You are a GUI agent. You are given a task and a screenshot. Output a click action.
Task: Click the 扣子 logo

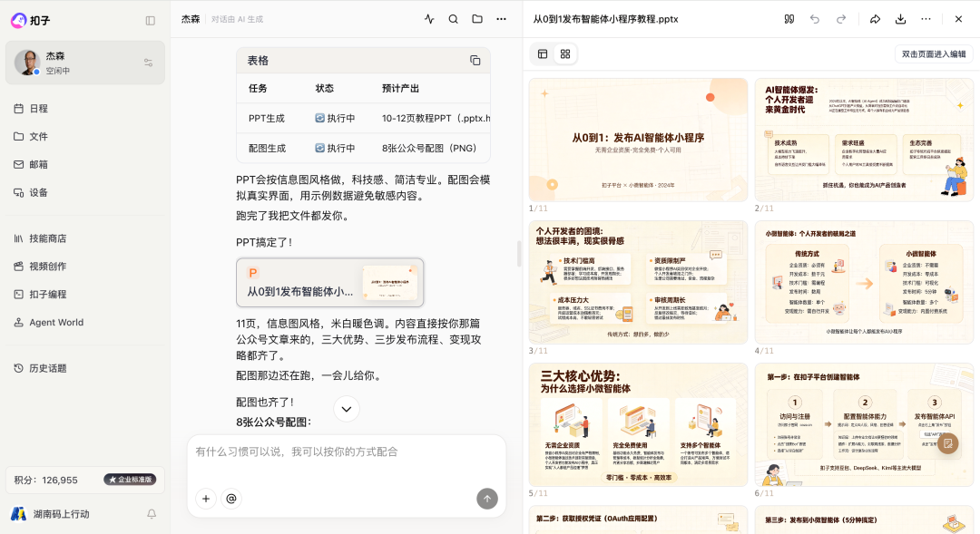pos(31,21)
